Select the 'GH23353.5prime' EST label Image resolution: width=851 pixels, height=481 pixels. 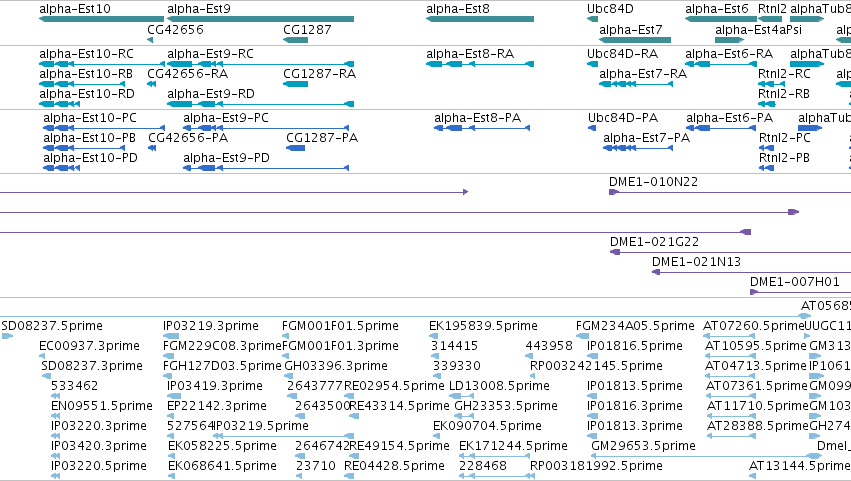(x=506, y=406)
